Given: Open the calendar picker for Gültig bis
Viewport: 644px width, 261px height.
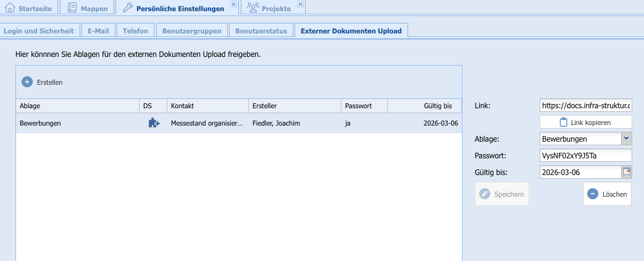Looking at the screenshot, I should [x=627, y=172].
